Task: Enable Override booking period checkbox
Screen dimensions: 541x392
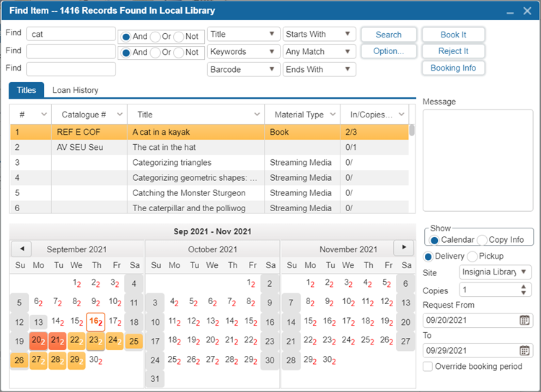Action: (428, 367)
